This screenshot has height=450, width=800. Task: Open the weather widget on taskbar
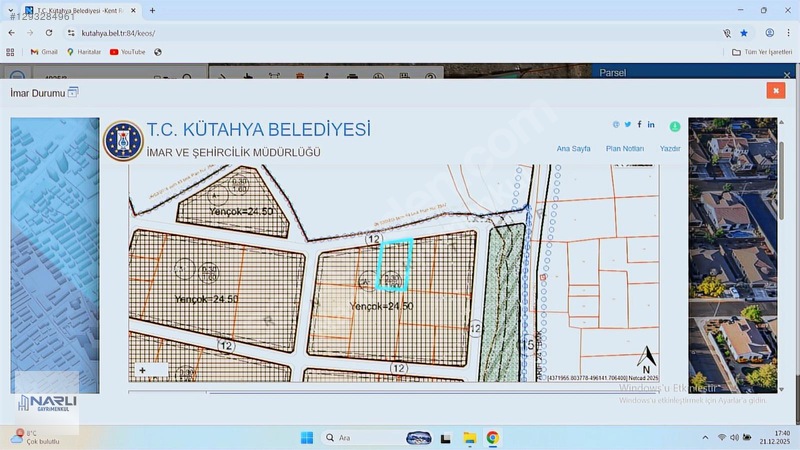[36, 437]
